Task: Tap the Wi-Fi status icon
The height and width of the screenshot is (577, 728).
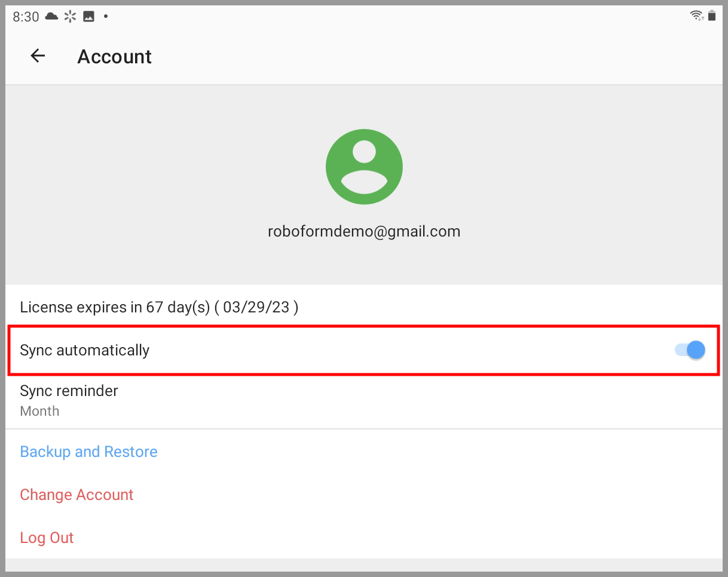Action: point(696,16)
